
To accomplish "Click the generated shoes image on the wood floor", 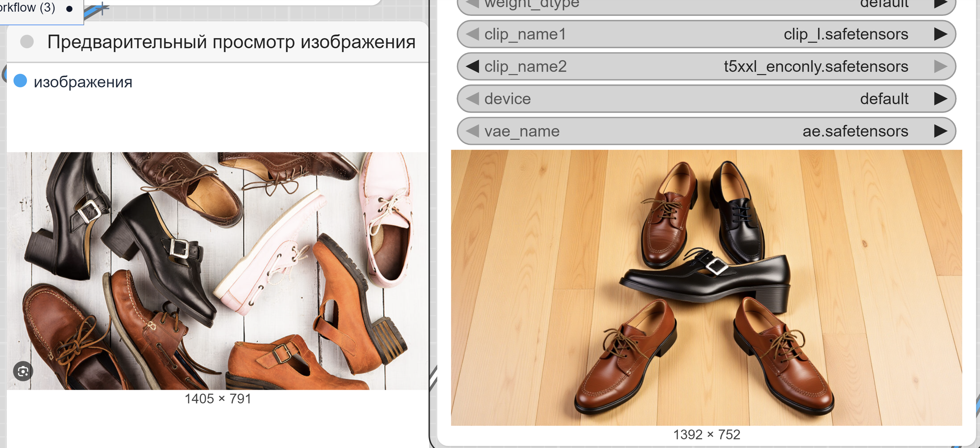I will pos(706,288).
